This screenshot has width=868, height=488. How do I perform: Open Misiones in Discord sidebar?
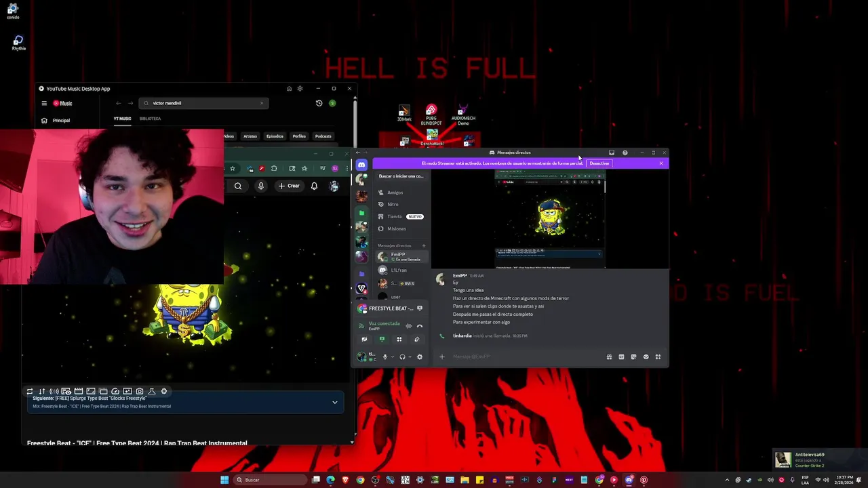[403, 228]
